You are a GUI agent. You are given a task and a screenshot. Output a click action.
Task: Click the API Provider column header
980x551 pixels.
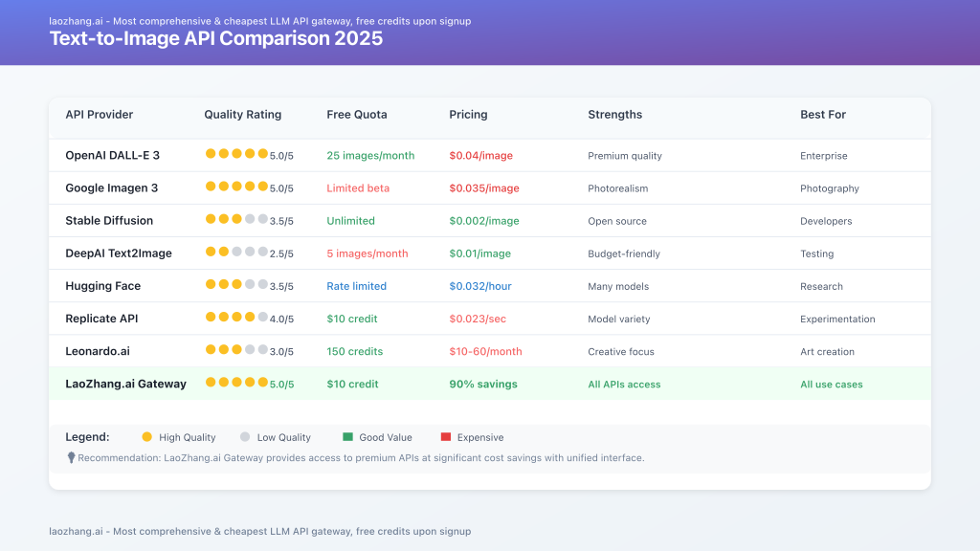click(x=99, y=115)
